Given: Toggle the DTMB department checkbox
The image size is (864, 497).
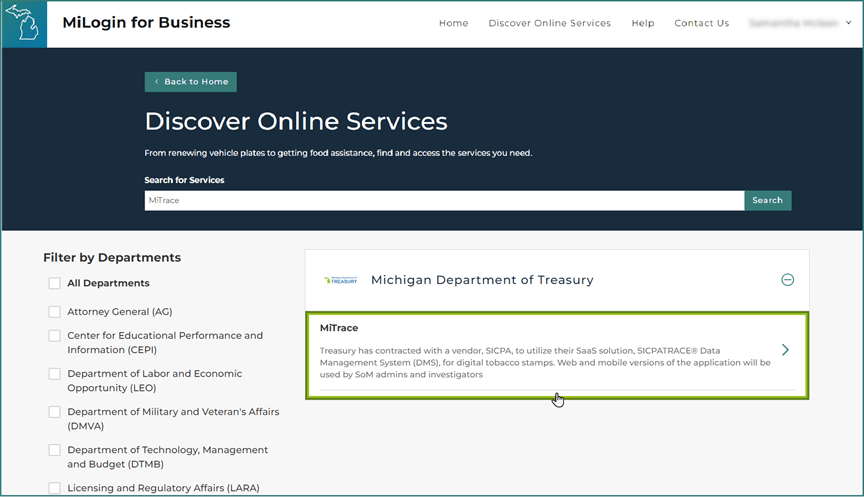Looking at the screenshot, I should coord(55,450).
